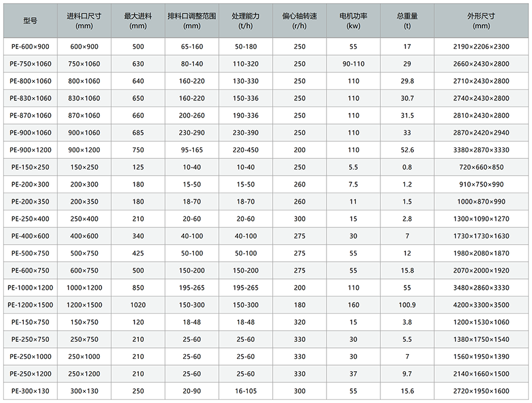Click the PE-600×900 model cell
This screenshot has height=403, width=532.
pos(31,46)
